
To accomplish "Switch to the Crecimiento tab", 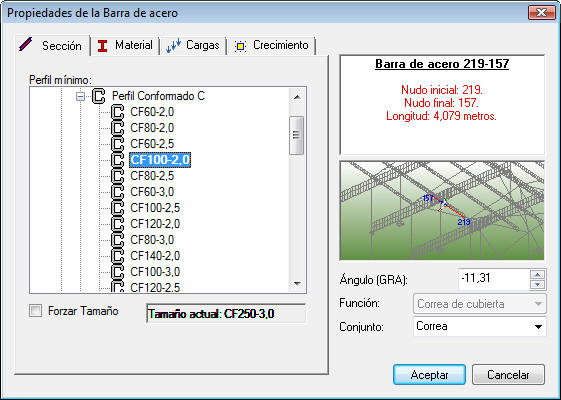I will tap(272, 45).
